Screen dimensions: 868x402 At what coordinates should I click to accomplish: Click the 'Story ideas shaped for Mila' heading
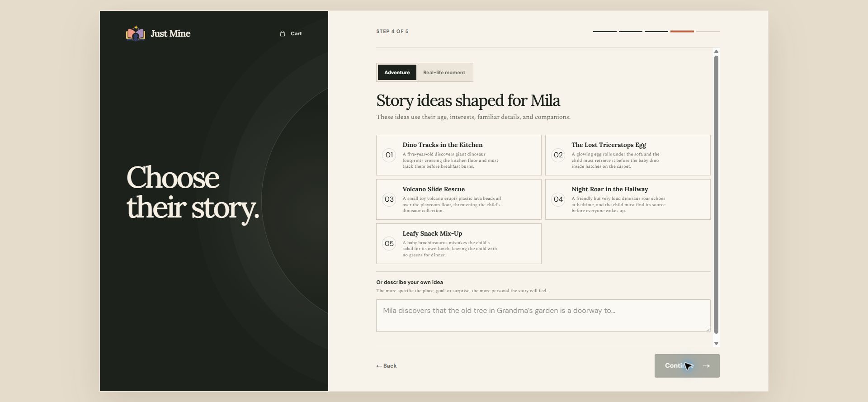468,100
